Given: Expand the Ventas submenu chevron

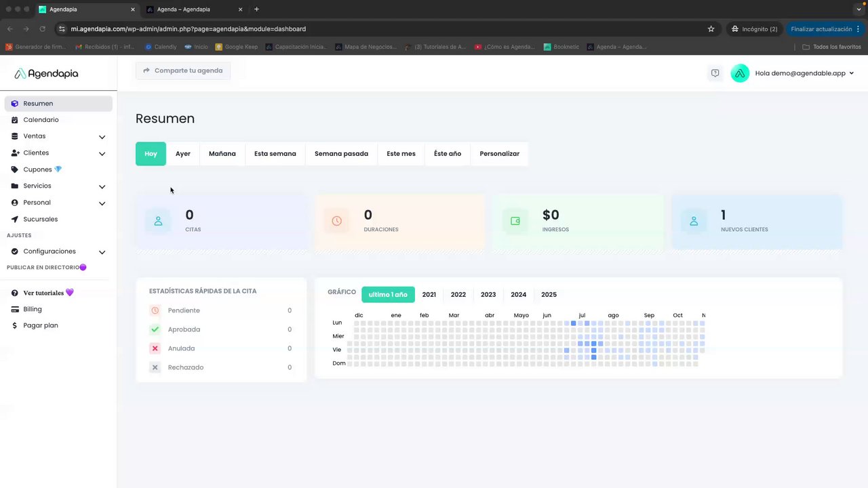Looking at the screenshot, I should coord(102,137).
